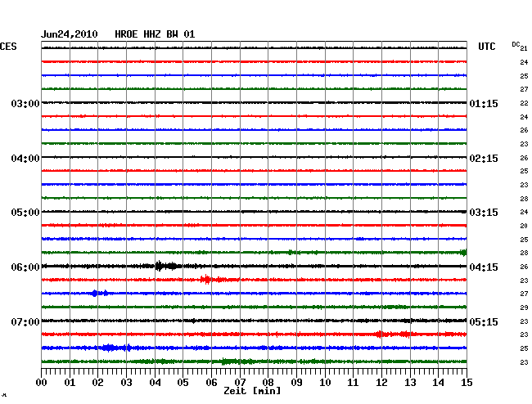532x404 pixels.
Task: Click the DC value 29 in right column
Action: click(524, 307)
